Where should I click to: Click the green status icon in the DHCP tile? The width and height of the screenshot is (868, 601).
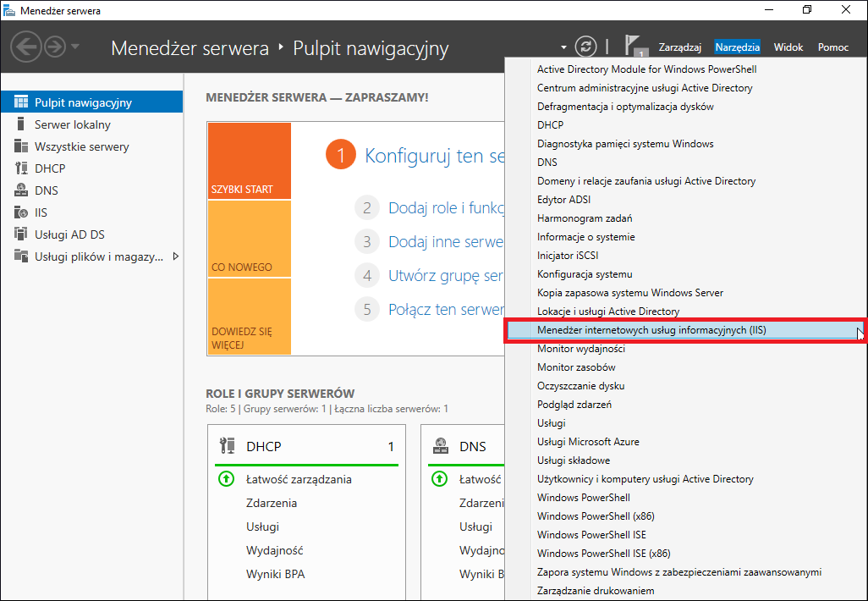pos(227,478)
